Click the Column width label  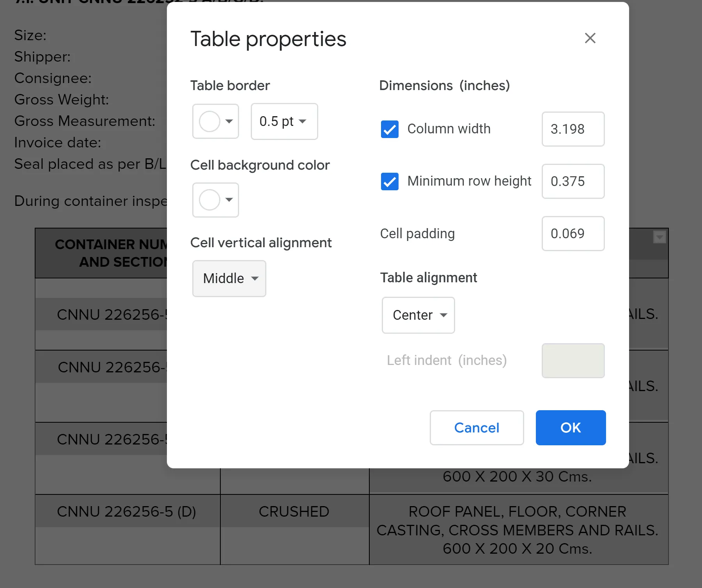coord(449,129)
